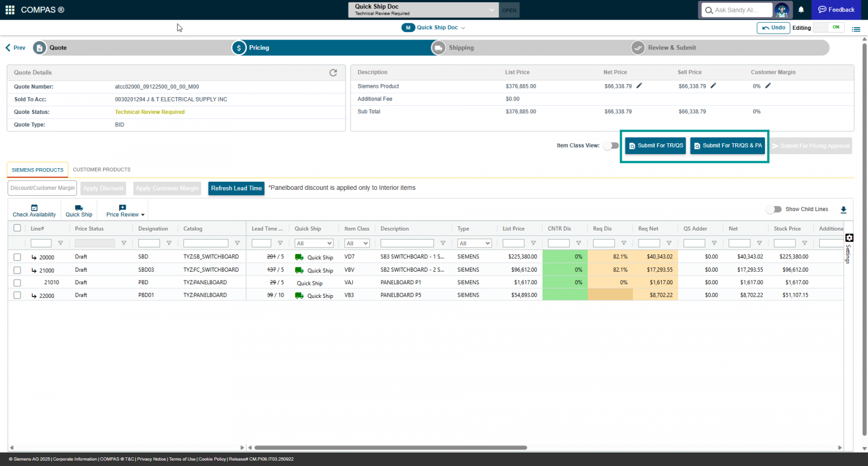Click the Ask Sandy AI search icon
This screenshot has width=868, height=466.
pos(709,10)
